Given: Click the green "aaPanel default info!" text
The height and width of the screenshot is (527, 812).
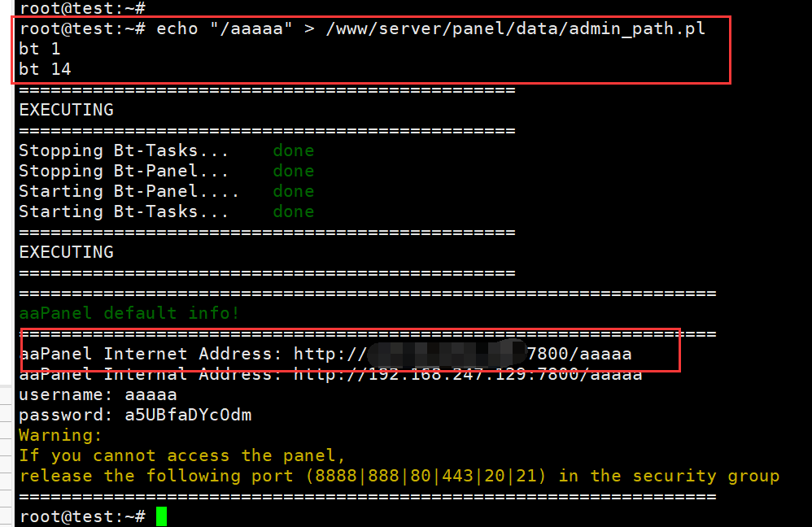Looking at the screenshot, I should [129, 313].
